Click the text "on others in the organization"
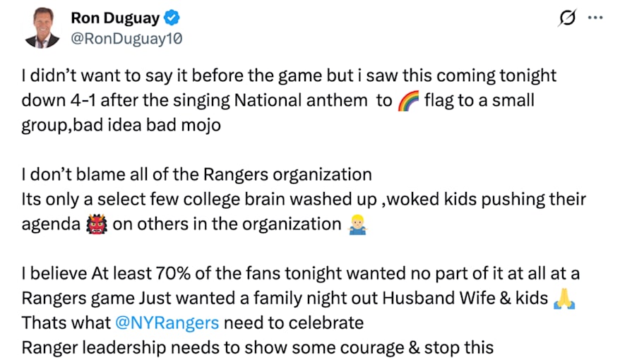The width and height of the screenshot is (644, 362). tap(227, 224)
